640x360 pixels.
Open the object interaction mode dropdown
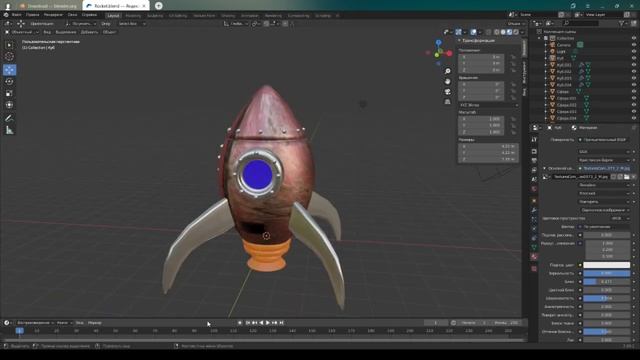pyautogui.click(x=22, y=32)
